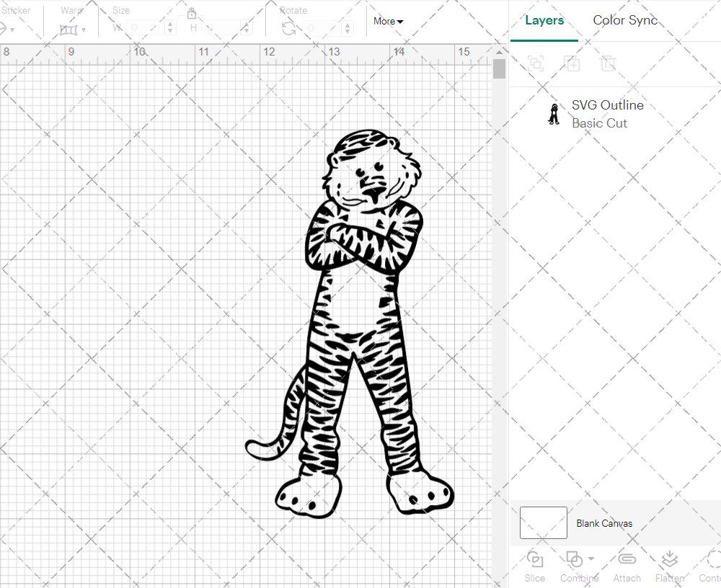The width and height of the screenshot is (721, 588).
Task: Open the More options dropdown
Action: 387,21
